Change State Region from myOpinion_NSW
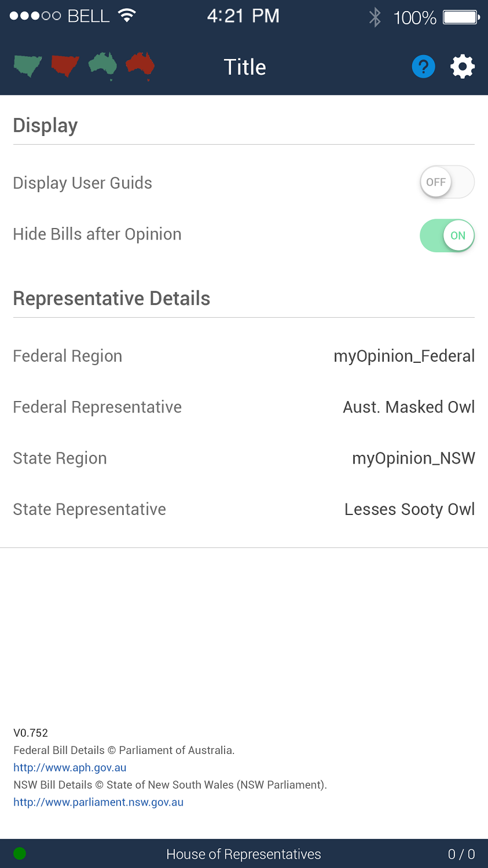The width and height of the screenshot is (488, 868). click(x=413, y=458)
